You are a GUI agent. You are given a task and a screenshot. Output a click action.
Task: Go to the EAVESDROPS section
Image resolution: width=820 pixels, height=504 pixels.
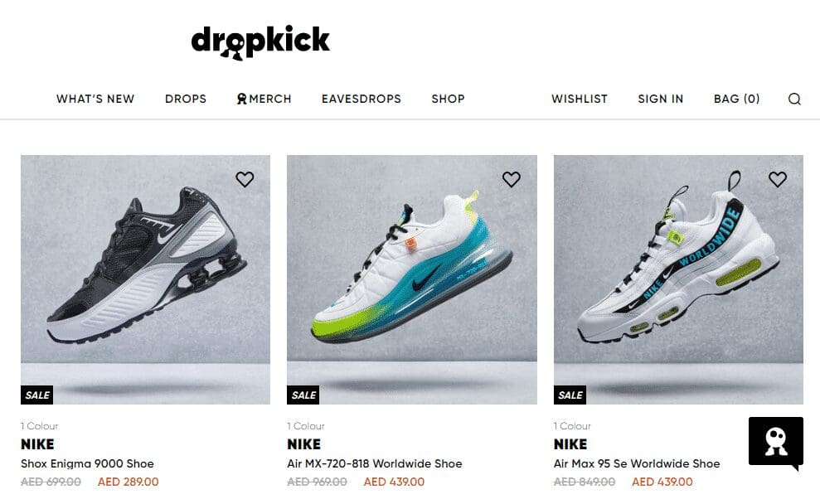(361, 99)
